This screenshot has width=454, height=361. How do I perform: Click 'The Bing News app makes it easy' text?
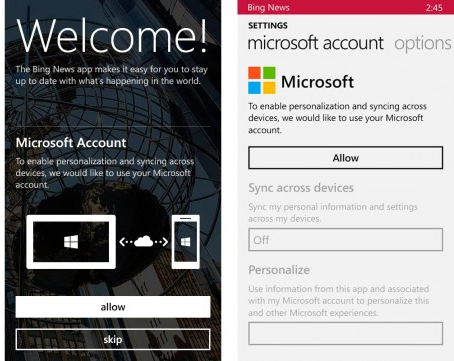[x=111, y=75]
